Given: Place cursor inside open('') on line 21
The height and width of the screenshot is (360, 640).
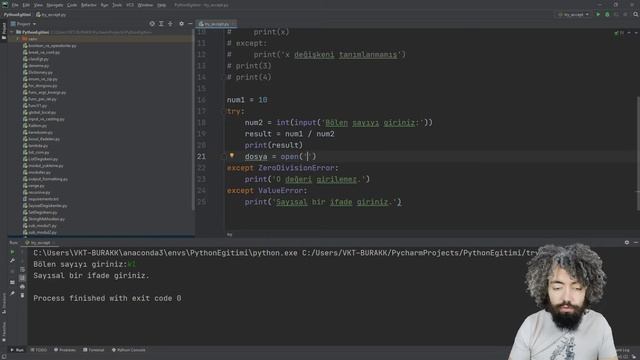Looking at the screenshot, I should click(308, 156).
